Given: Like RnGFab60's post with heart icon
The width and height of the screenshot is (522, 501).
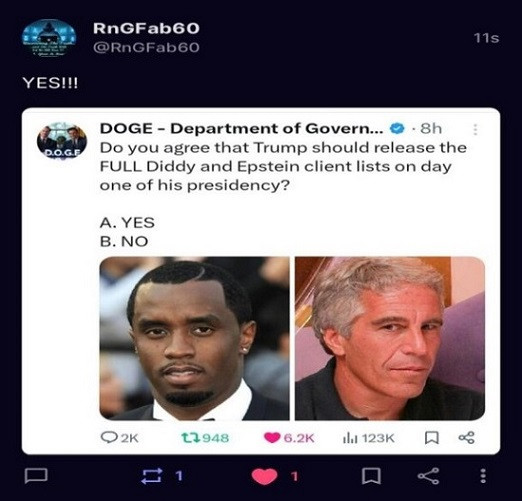Looking at the screenshot, I should coord(265,476).
